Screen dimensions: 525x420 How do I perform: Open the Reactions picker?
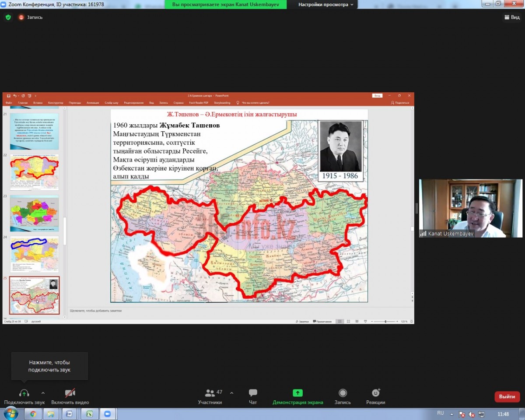pos(375,396)
